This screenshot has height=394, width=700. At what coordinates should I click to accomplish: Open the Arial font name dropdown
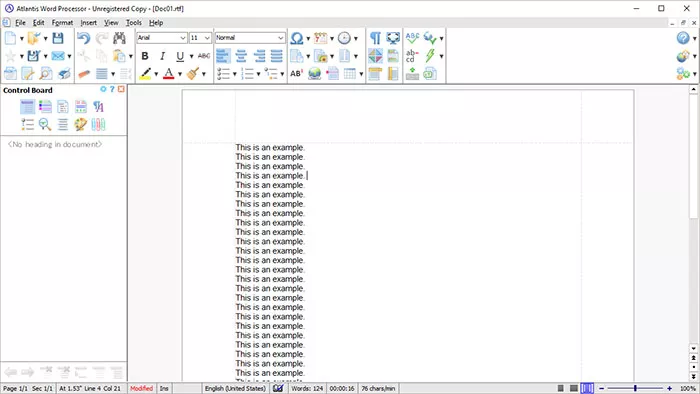pos(162,38)
